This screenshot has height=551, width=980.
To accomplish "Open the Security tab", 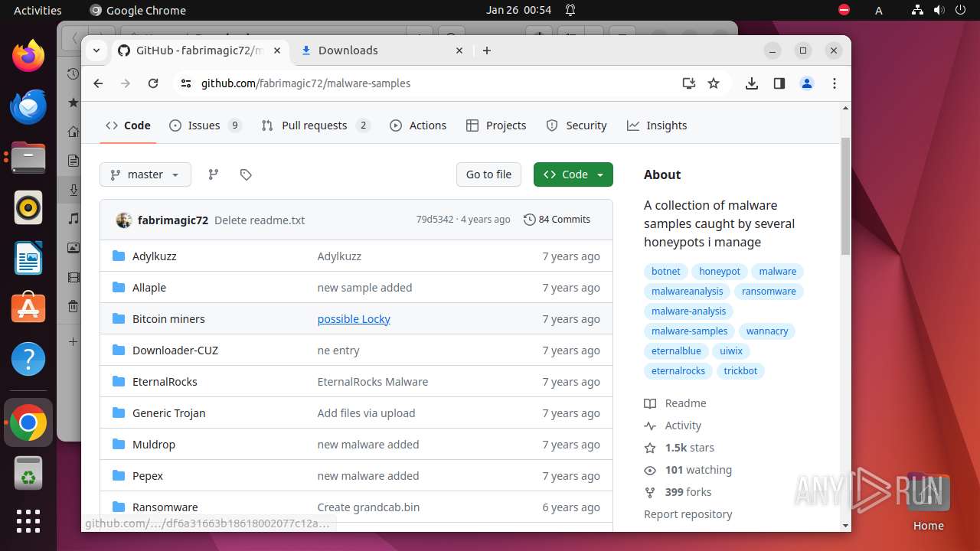I will tap(577, 126).
